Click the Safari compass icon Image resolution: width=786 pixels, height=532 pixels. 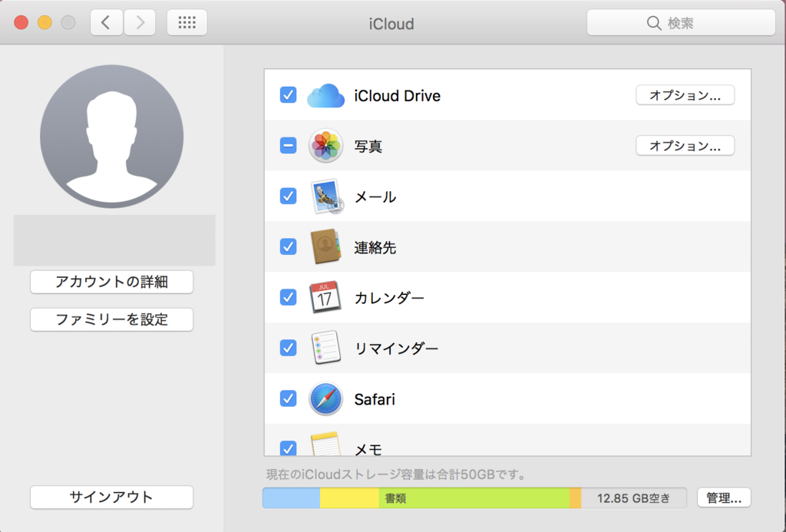[325, 398]
